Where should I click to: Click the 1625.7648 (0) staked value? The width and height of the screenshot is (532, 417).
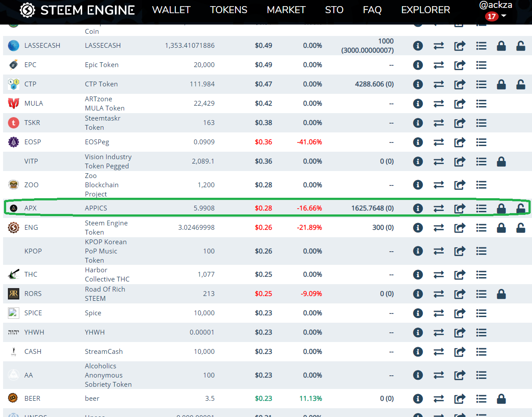tap(372, 208)
